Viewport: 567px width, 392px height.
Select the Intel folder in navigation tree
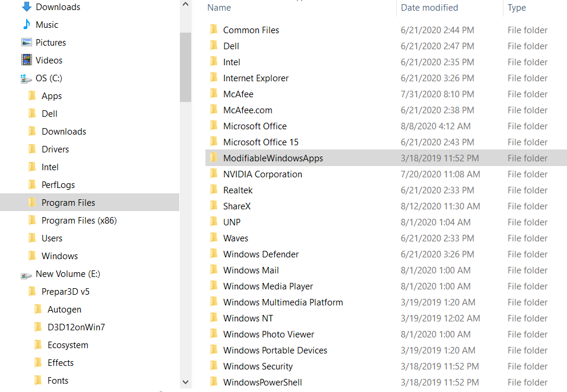pos(50,167)
